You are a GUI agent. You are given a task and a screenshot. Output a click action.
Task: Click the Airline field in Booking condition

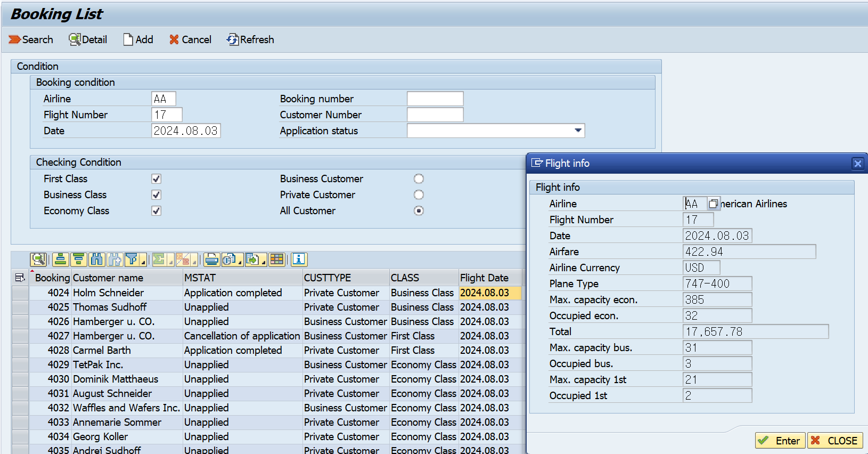(163, 99)
